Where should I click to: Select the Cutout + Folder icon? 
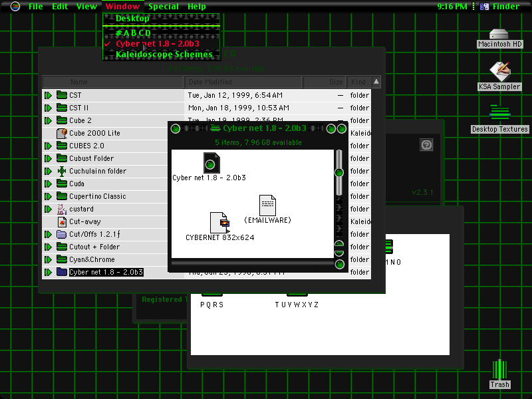(61, 247)
